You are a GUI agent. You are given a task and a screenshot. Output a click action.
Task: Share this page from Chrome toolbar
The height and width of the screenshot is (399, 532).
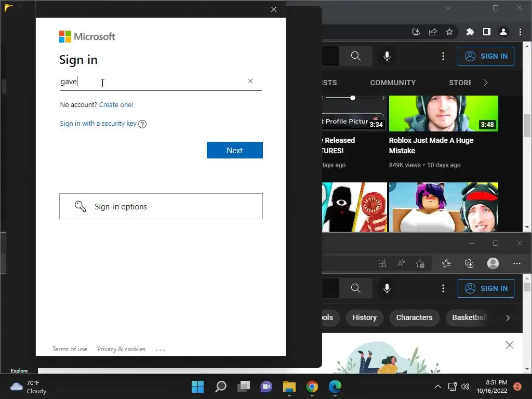click(x=433, y=32)
